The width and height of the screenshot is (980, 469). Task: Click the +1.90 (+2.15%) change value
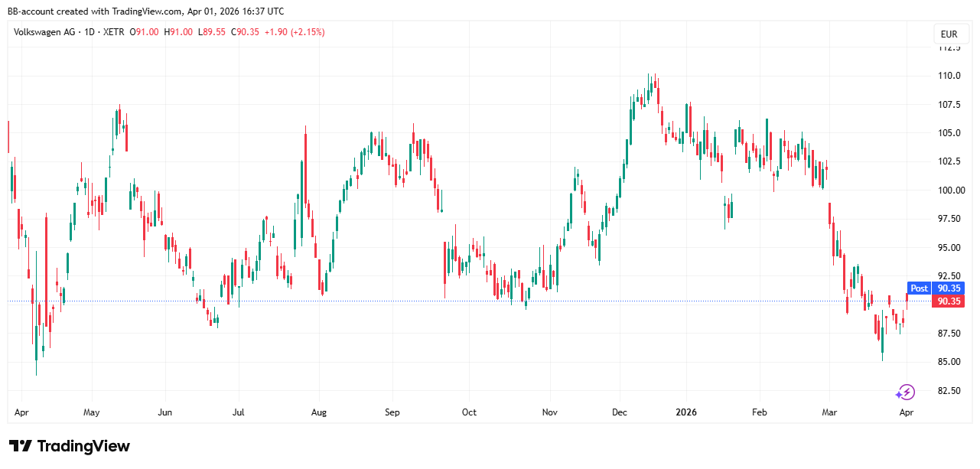[295, 32]
